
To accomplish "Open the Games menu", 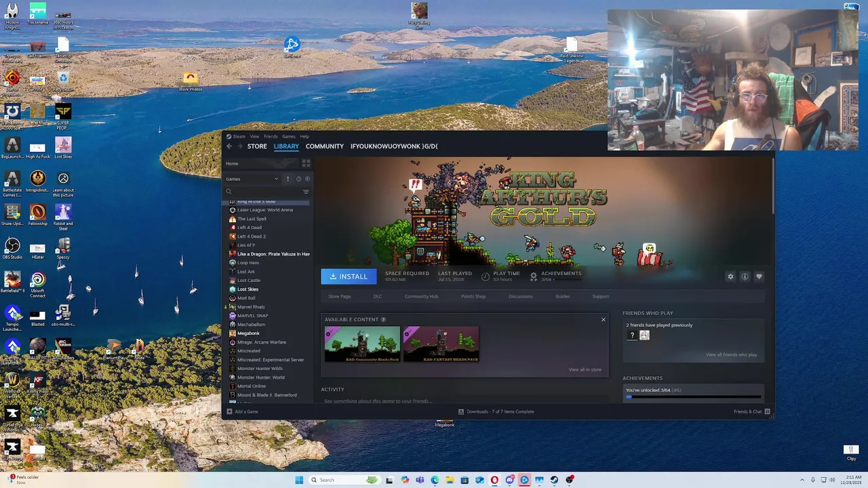I will coord(289,136).
